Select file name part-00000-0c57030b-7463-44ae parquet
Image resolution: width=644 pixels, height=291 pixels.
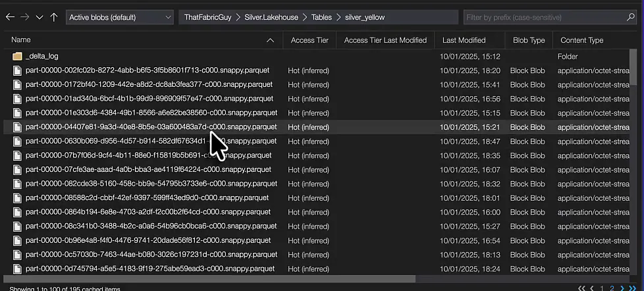pos(151,254)
